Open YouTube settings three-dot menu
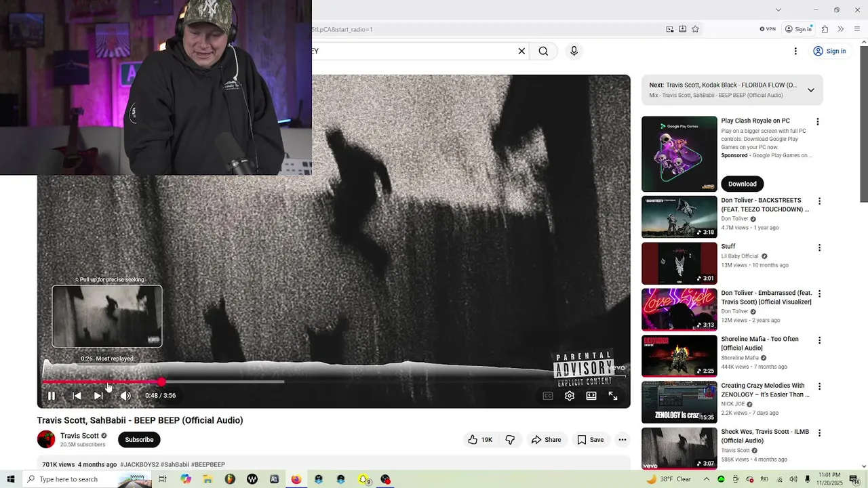Viewport: 868px width, 488px height. coord(795,51)
